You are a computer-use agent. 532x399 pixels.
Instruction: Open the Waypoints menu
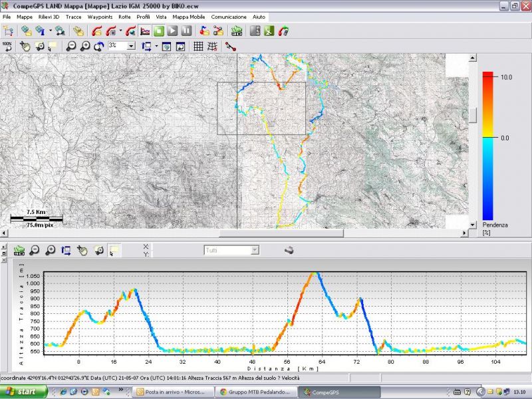(100, 17)
